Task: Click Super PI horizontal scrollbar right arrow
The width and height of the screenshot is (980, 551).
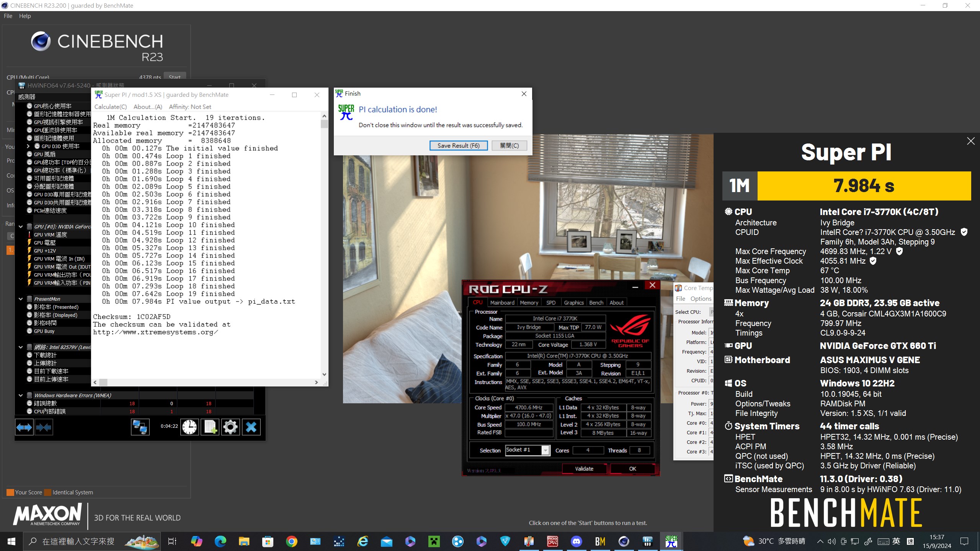Action: (316, 382)
